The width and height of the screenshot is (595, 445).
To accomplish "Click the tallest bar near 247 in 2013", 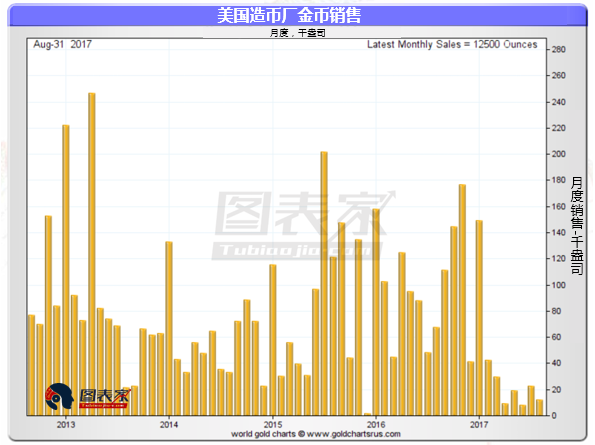I will click(92, 254).
